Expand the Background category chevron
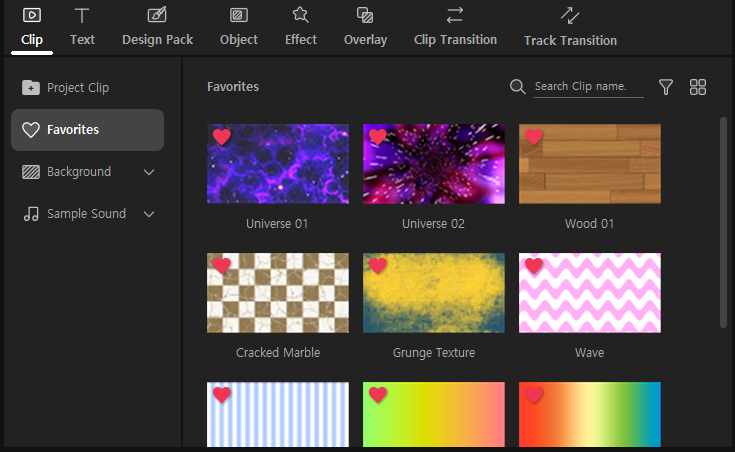735x452 pixels. (x=149, y=172)
